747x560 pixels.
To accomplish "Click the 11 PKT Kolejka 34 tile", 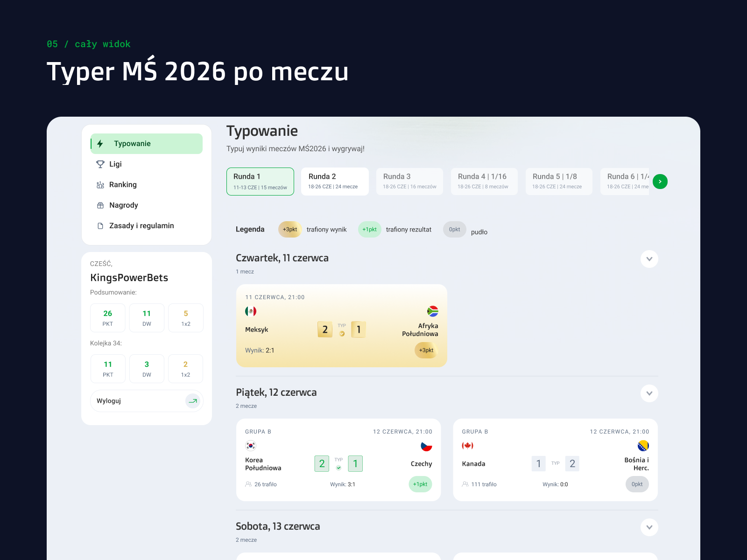I will tap(108, 369).
